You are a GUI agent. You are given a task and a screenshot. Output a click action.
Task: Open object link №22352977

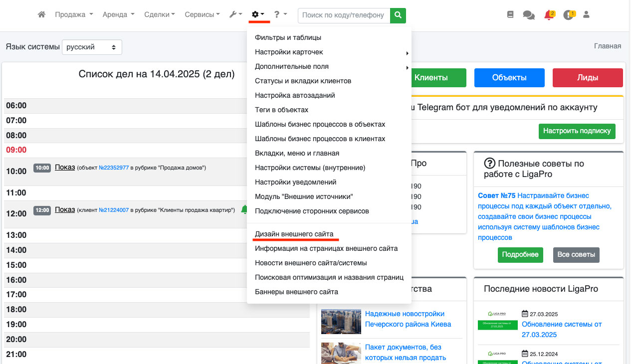click(x=114, y=168)
